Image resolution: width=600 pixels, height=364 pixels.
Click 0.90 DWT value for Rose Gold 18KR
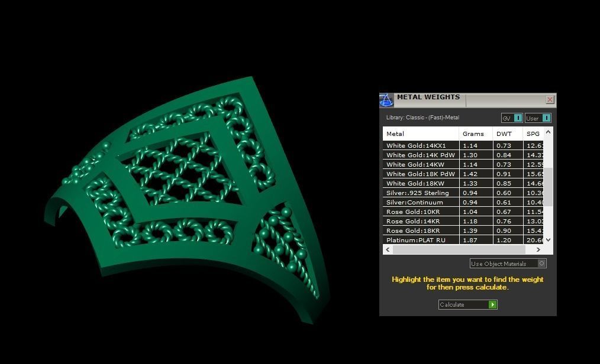pos(504,230)
